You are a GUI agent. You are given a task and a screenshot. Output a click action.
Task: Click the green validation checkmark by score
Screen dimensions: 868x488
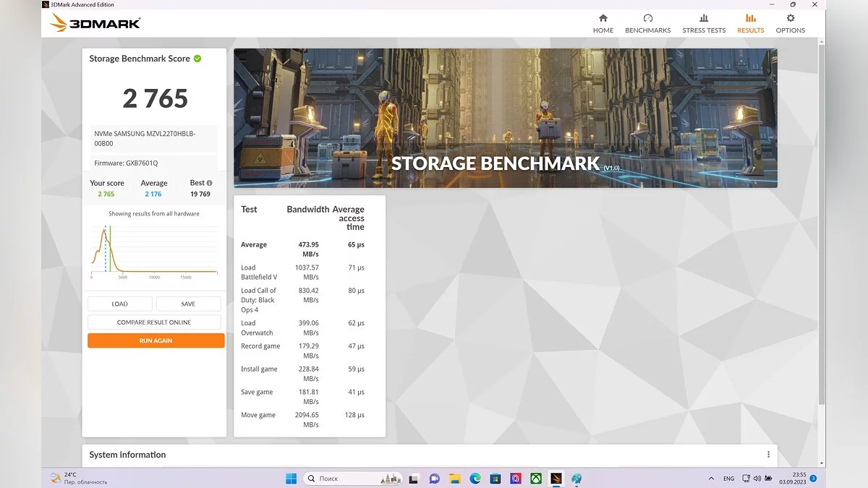tap(197, 59)
